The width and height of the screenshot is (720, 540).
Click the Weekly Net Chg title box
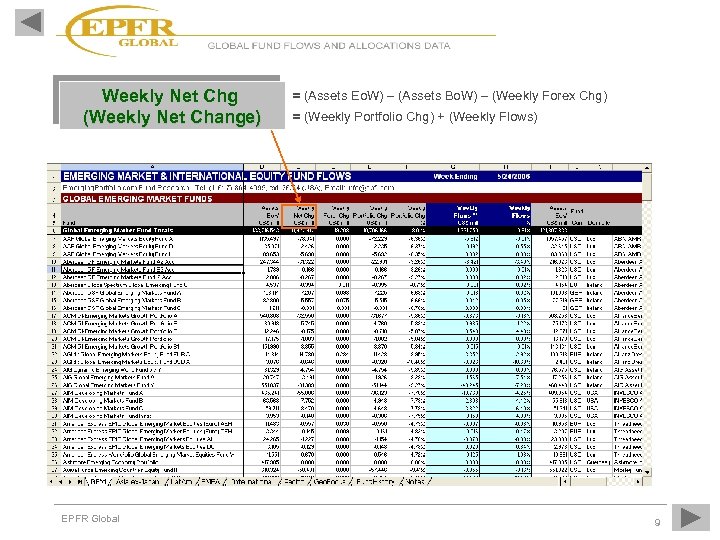point(172,106)
